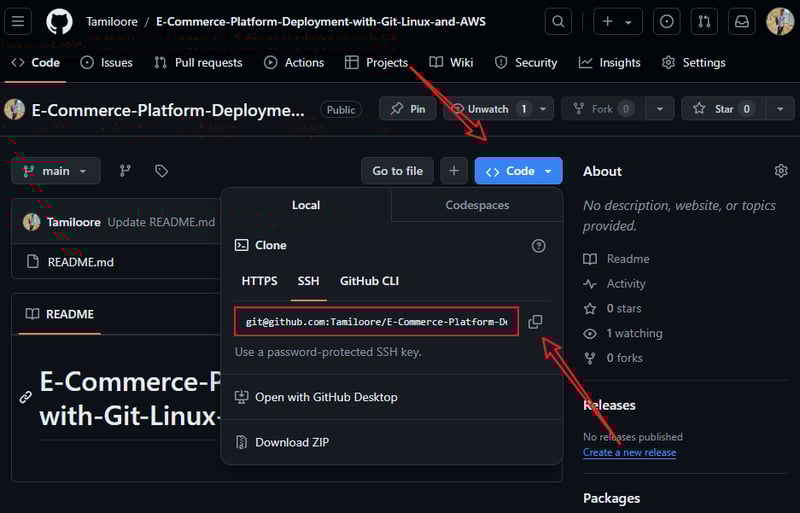Click Create a new release link
This screenshot has height=513, width=800.
coord(629,452)
